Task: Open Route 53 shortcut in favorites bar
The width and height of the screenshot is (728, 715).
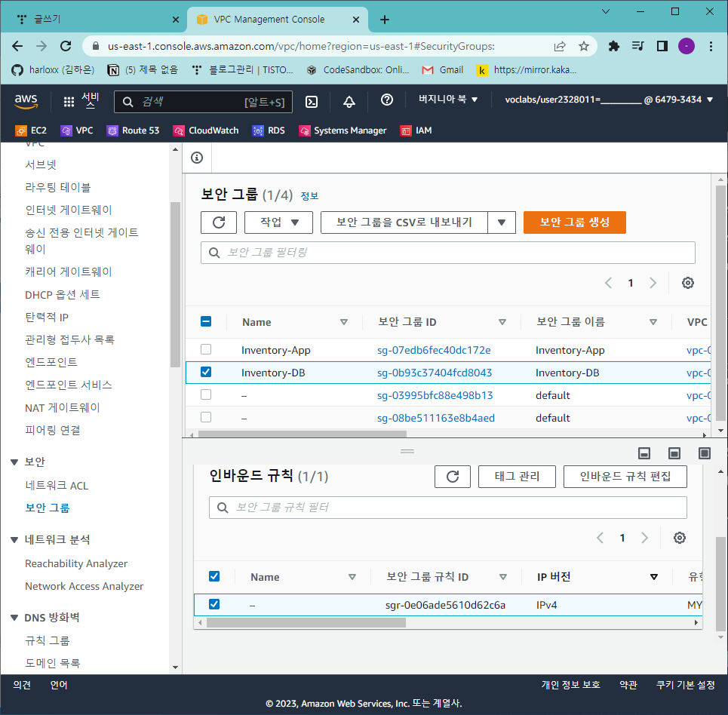Action: coord(133,130)
